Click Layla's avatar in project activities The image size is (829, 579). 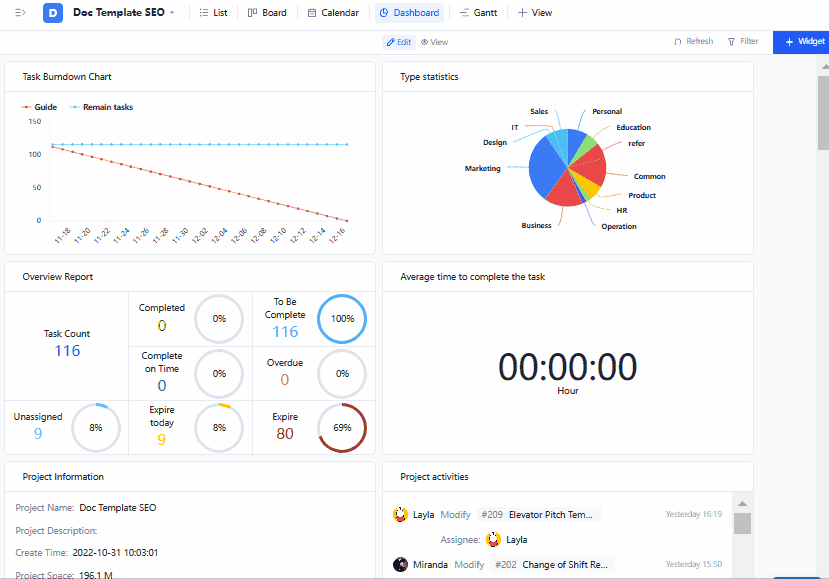401,515
